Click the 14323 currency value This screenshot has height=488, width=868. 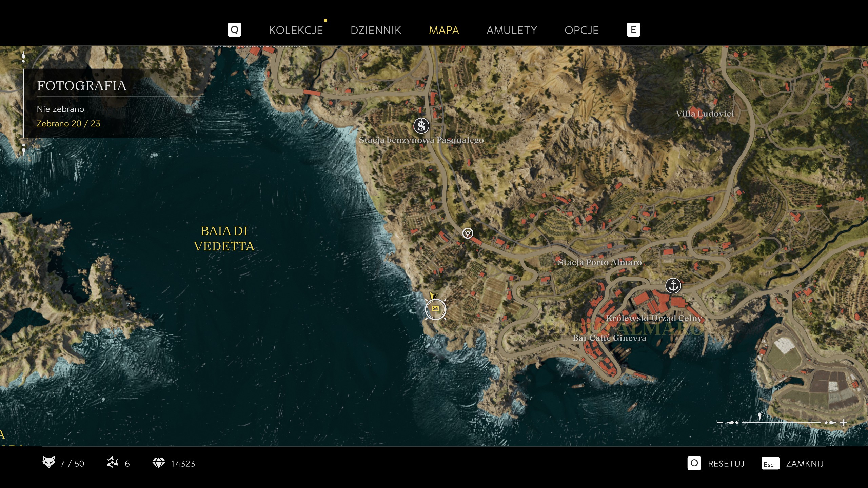click(x=183, y=464)
